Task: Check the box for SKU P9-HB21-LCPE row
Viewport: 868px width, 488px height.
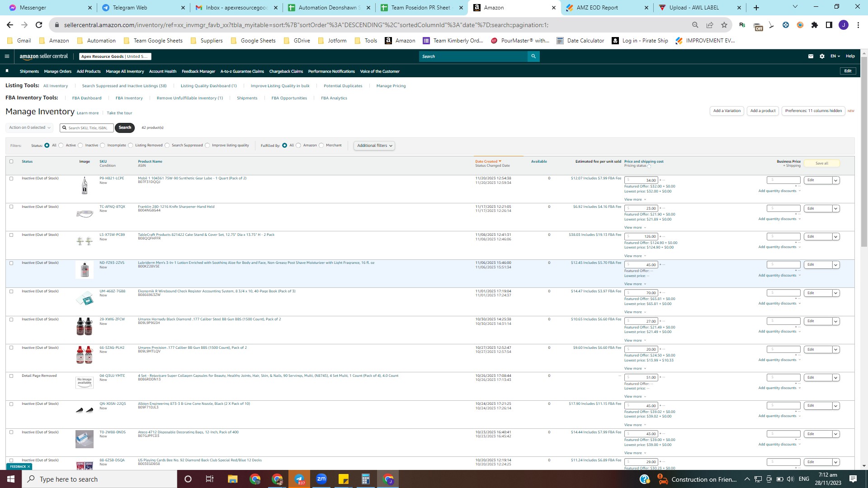Action: click(11, 178)
